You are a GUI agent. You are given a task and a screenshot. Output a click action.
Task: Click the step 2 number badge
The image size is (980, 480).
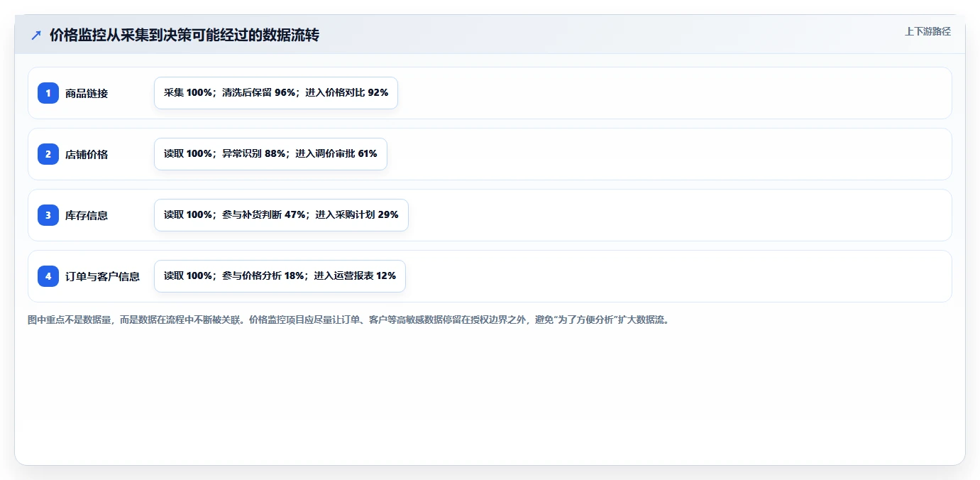coord(48,154)
